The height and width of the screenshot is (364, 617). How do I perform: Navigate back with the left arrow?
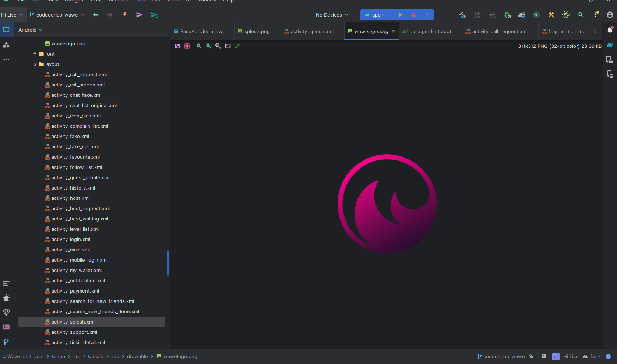pos(95,15)
